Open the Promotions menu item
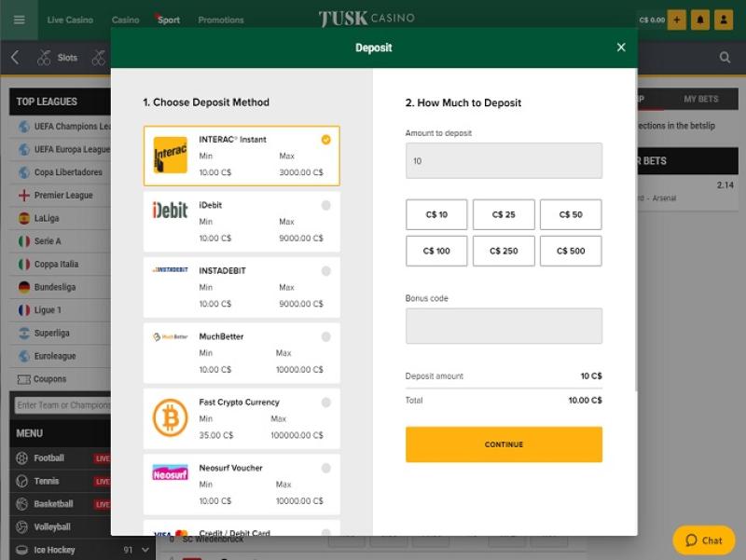This screenshot has height=560, width=746. pos(221,20)
